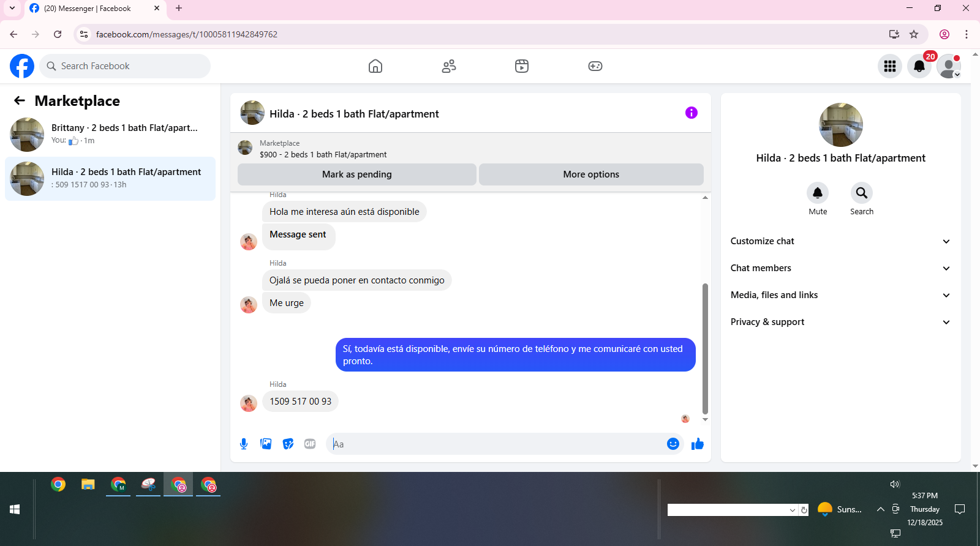Image resolution: width=980 pixels, height=546 pixels.
Task: Open the large listing photo in right panel
Action: tap(841, 125)
